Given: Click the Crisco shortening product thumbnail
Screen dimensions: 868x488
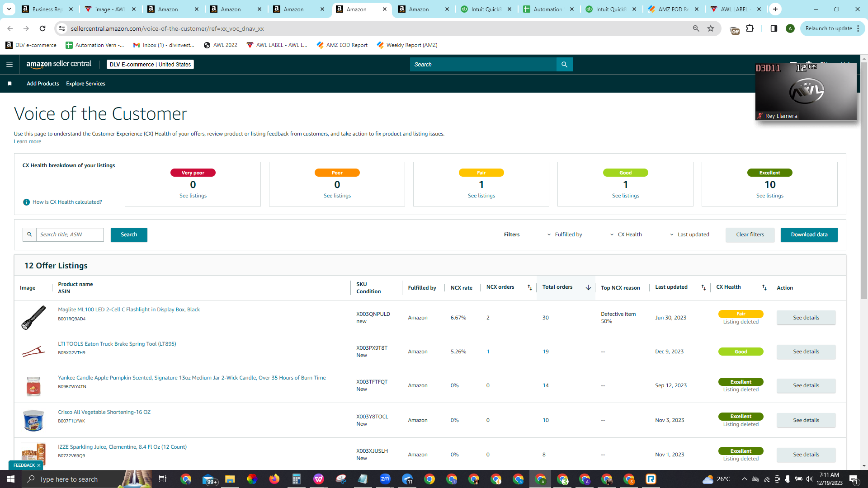Looking at the screenshot, I should point(33,420).
